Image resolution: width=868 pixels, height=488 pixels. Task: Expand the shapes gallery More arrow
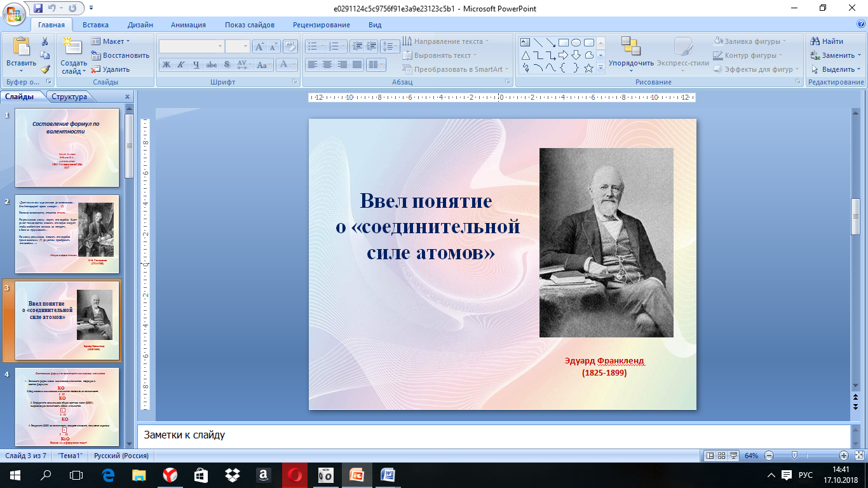[x=600, y=68]
